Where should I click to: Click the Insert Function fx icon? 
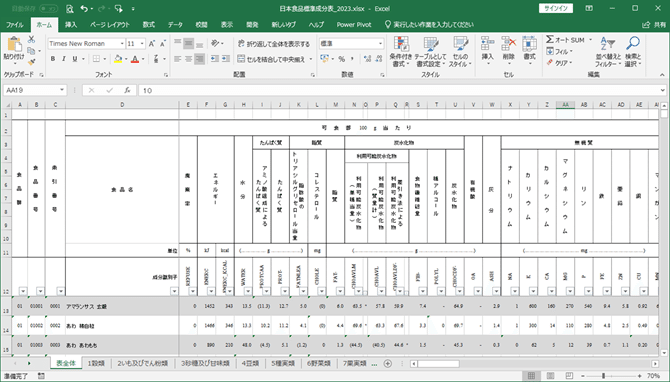pos(127,90)
